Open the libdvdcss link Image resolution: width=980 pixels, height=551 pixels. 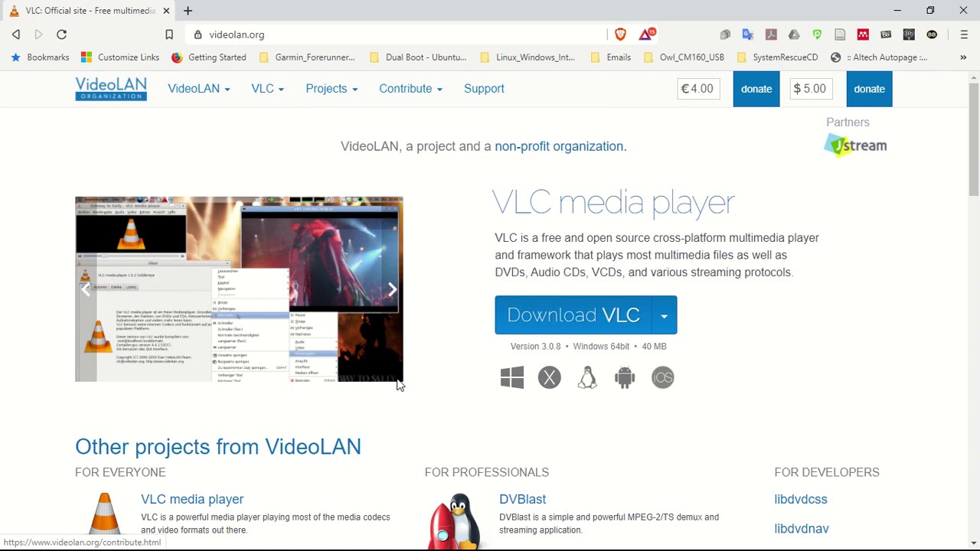[x=801, y=499]
